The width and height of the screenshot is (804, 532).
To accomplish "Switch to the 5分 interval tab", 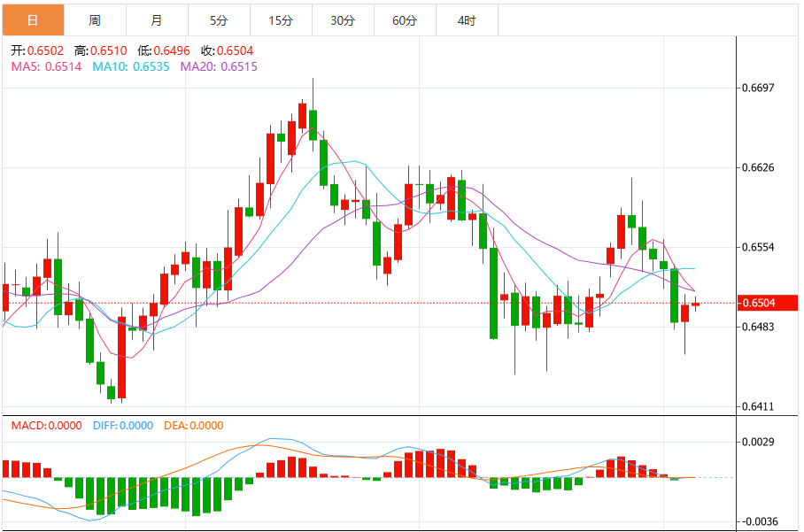I will (x=219, y=19).
